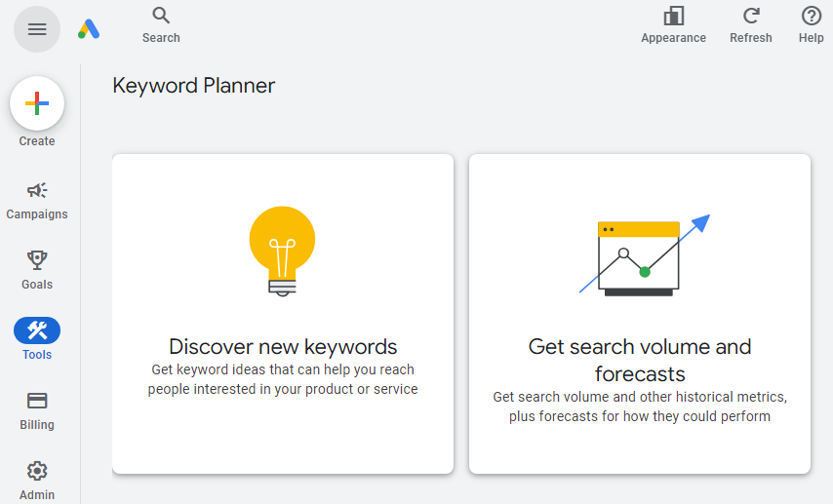Click the Discover new keywords heading
Image resolution: width=833 pixels, height=504 pixels.
[283, 346]
